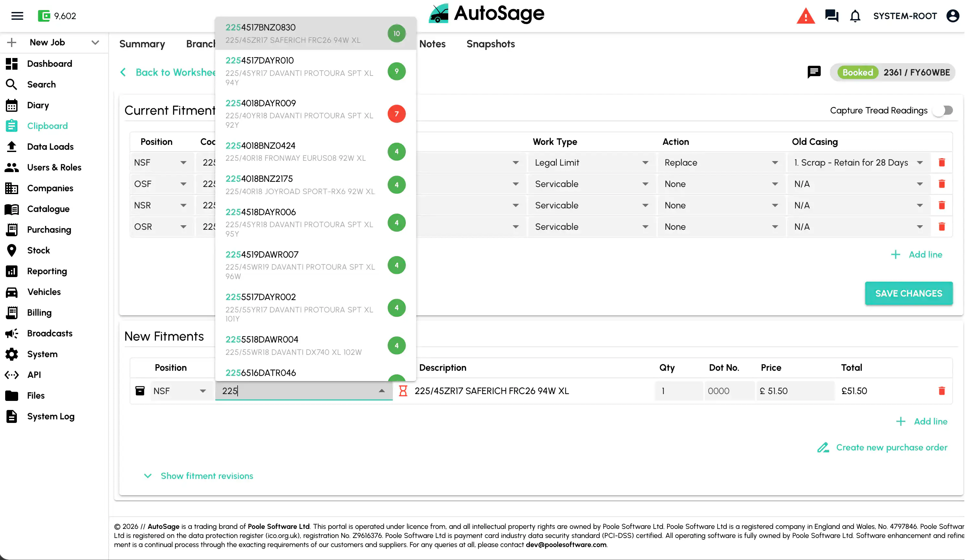Select 2254517DAYR010 Davanti Protoura suggestion
This screenshot has height=560, width=975.
315,71
